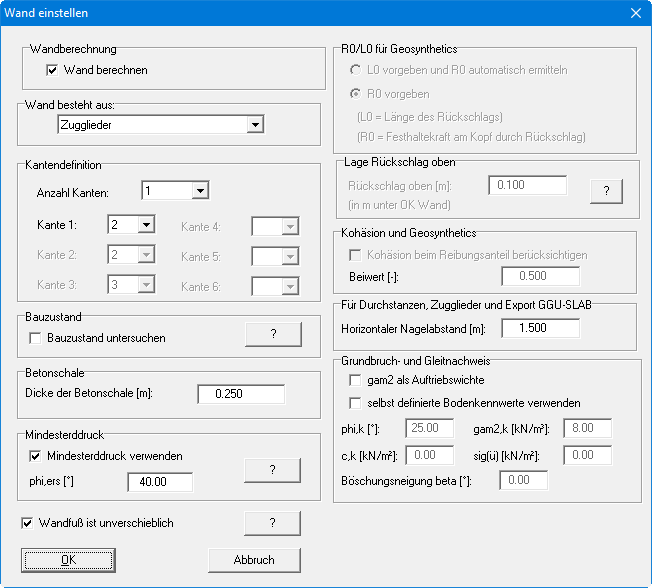
Task: Close the Wand einstellen dialog
Action: 634,13
